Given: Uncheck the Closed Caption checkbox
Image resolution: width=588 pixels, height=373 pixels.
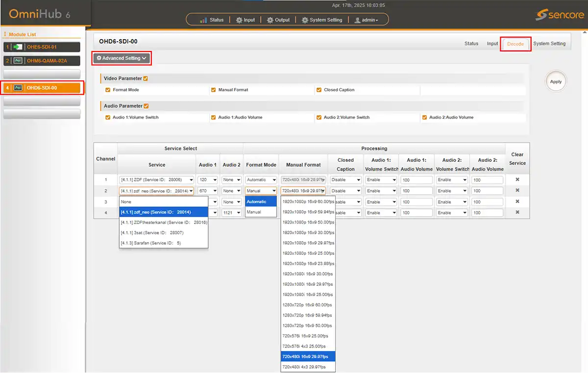Looking at the screenshot, I should tap(319, 90).
